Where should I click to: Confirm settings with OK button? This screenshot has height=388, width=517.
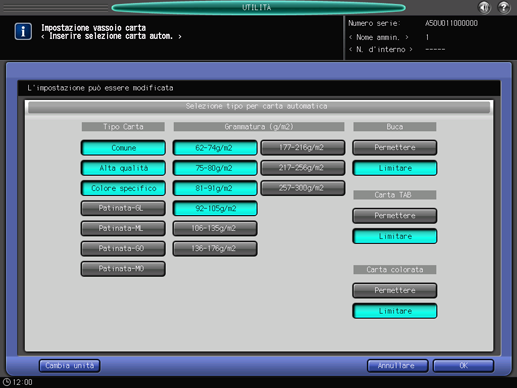[x=463, y=366]
